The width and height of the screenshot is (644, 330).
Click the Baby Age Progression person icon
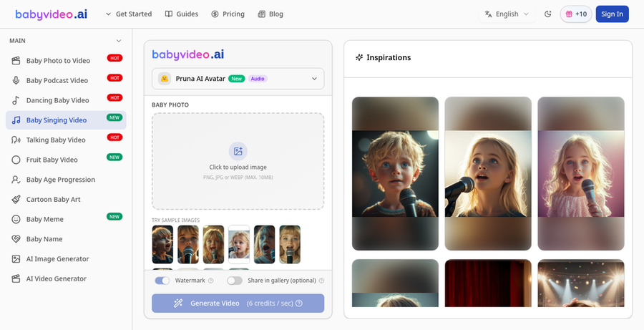16,180
